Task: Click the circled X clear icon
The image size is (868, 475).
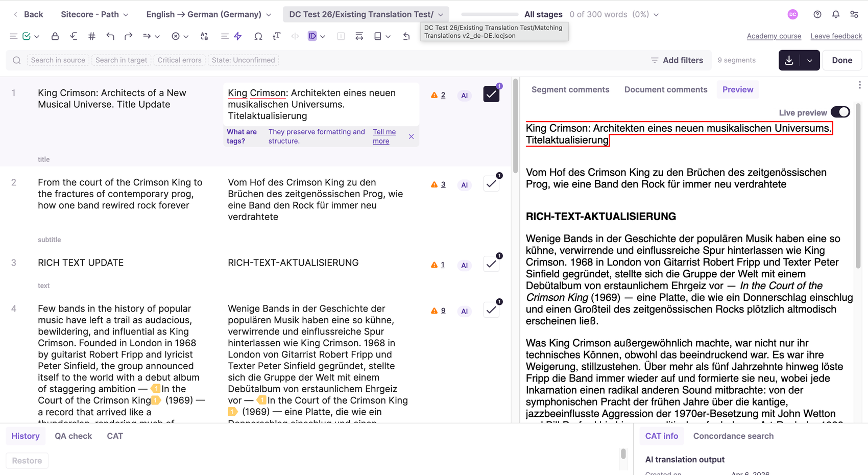Action: click(x=176, y=36)
